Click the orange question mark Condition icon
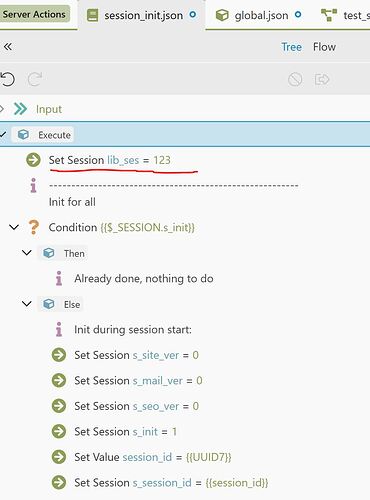Image resolution: width=370 pixels, height=500 pixels. pos(33,227)
